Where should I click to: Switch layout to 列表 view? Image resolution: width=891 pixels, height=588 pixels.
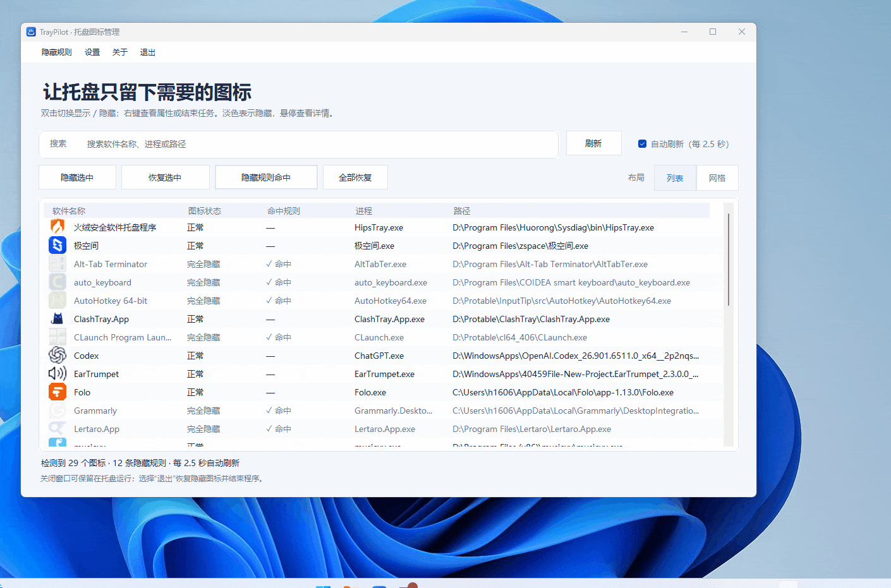[x=675, y=178]
